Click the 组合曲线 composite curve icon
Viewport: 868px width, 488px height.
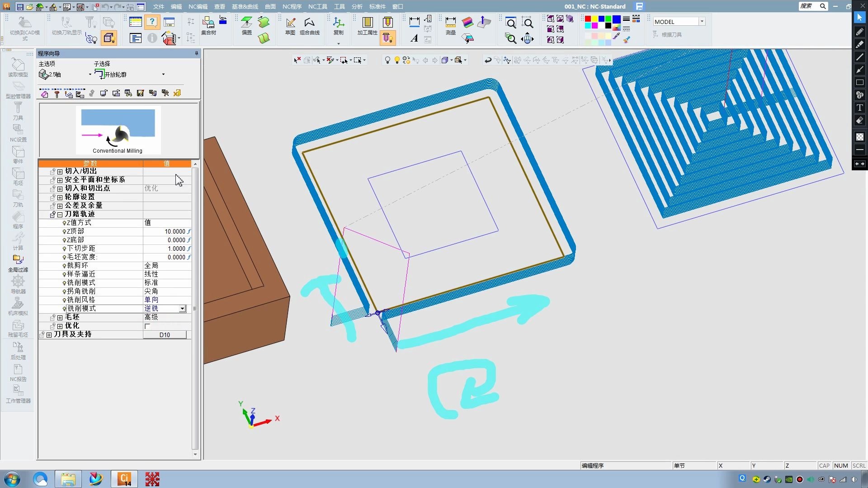pyautogui.click(x=309, y=23)
